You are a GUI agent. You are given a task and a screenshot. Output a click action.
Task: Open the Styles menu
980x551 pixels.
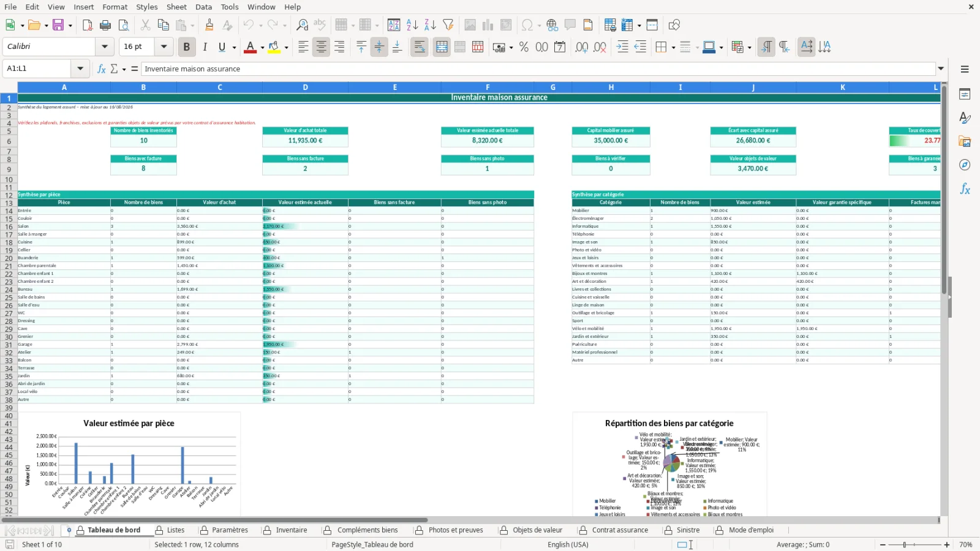coord(146,7)
